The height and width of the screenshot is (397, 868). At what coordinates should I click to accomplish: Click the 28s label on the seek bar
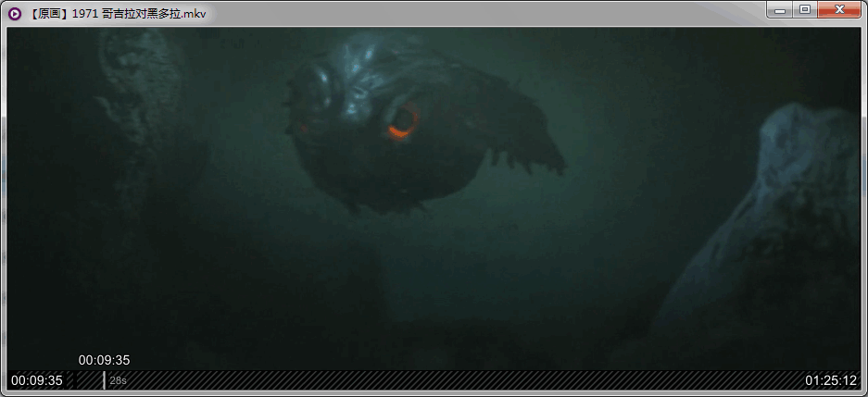(x=119, y=380)
